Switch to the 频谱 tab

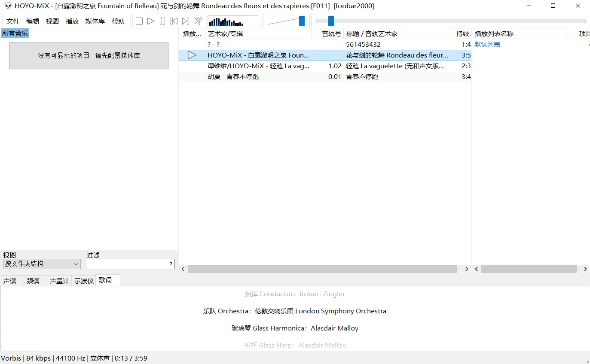click(34, 280)
